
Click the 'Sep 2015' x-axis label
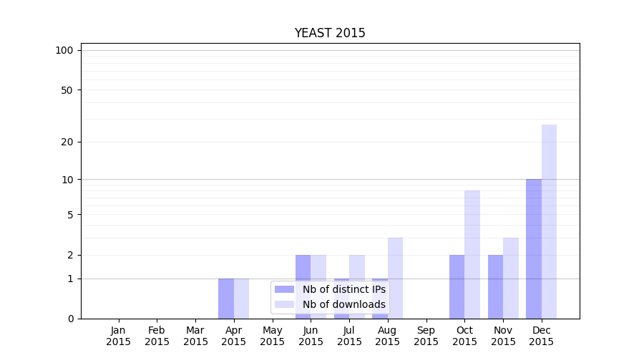point(426,336)
